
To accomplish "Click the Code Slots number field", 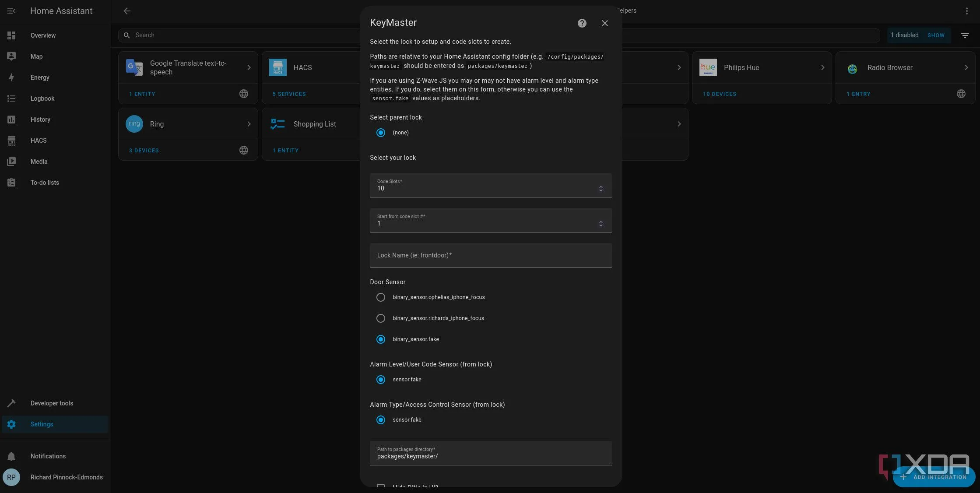I will point(491,185).
